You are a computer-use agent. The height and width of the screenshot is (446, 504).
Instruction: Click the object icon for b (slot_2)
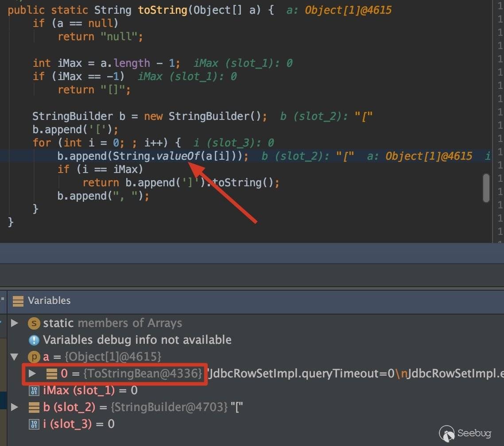point(34,408)
